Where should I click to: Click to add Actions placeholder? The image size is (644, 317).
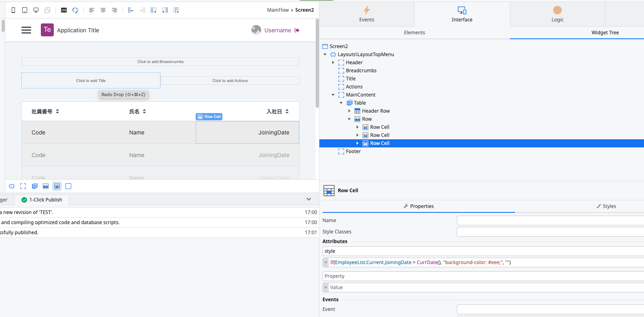[x=230, y=81]
